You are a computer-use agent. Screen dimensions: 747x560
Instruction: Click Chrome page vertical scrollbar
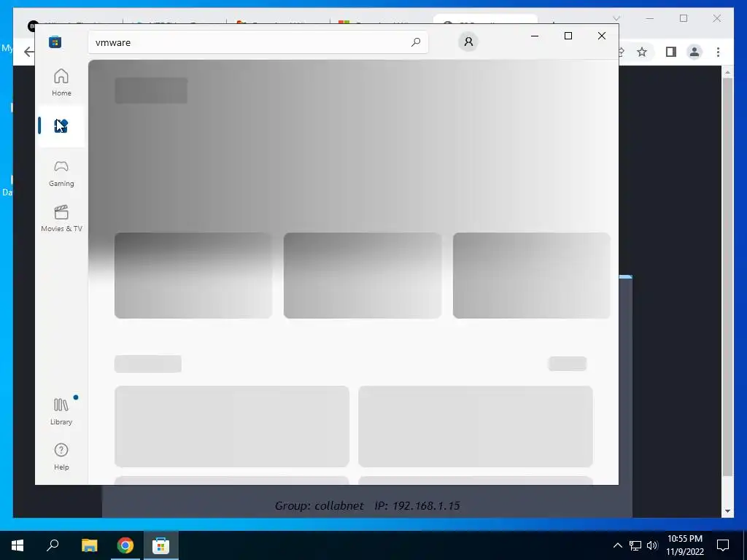coord(727,276)
